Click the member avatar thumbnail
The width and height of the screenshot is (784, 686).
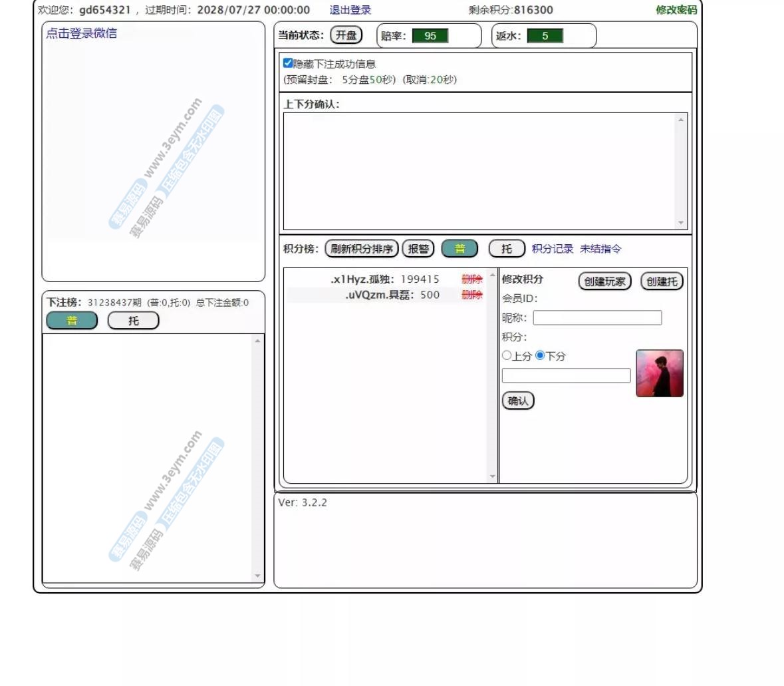(x=659, y=373)
